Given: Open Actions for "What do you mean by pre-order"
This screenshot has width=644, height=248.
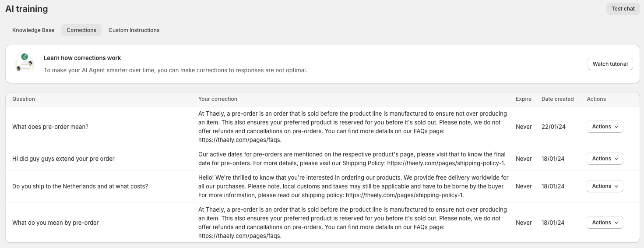Looking at the screenshot, I should pyautogui.click(x=605, y=223).
